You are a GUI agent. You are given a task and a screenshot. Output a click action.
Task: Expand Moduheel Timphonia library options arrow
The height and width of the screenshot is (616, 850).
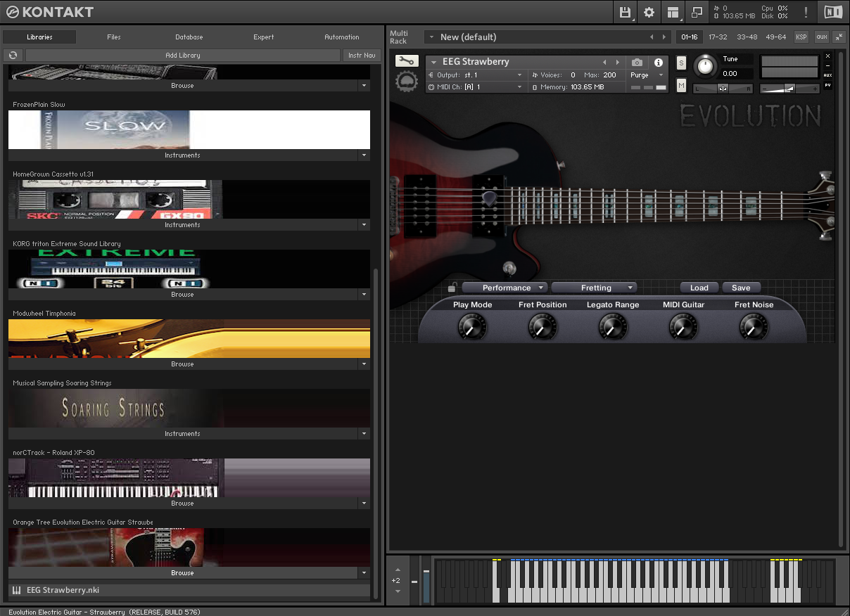click(364, 364)
